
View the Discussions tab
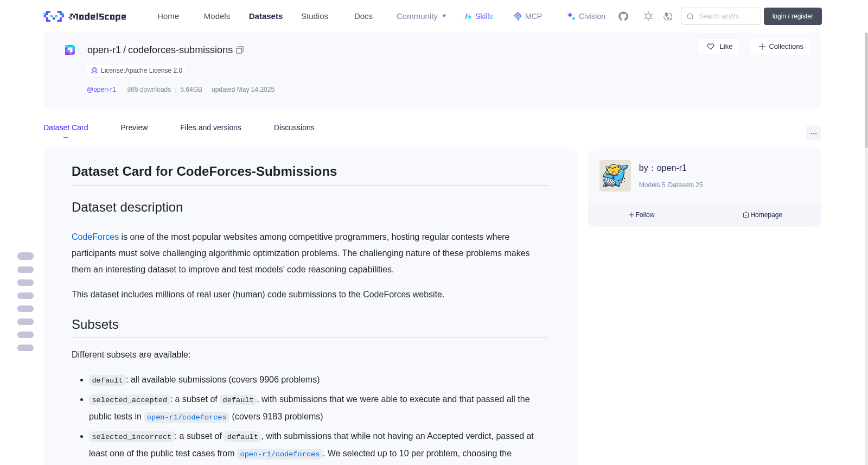(x=294, y=128)
